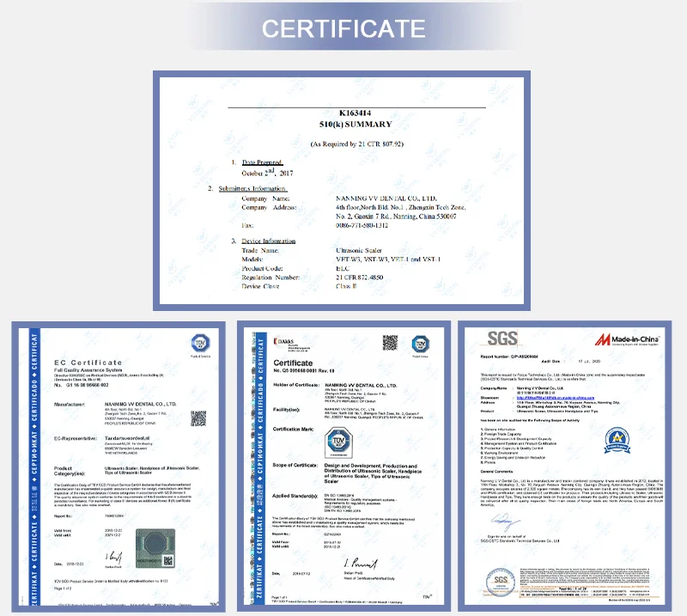Click the TUV Certification Mark hexagon emblem
This screenshot has width=687, height=616.
click(338, 442)
